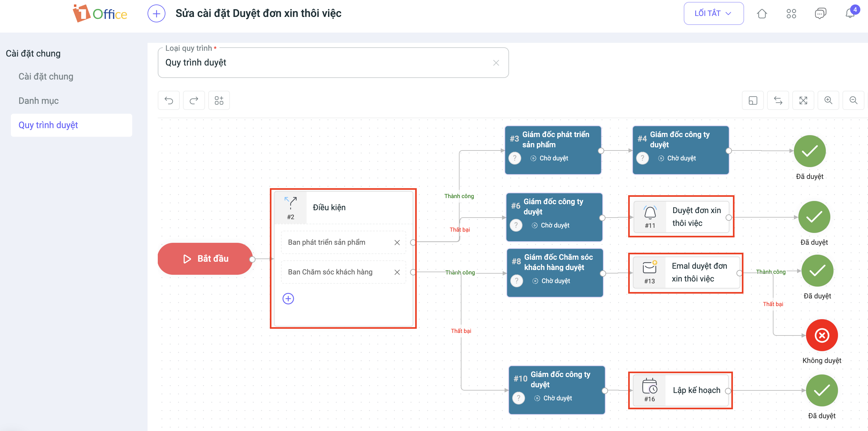Select the Danh mục sidebar item
The height and width of the screenshot is (431, 868).
[38, 101]
